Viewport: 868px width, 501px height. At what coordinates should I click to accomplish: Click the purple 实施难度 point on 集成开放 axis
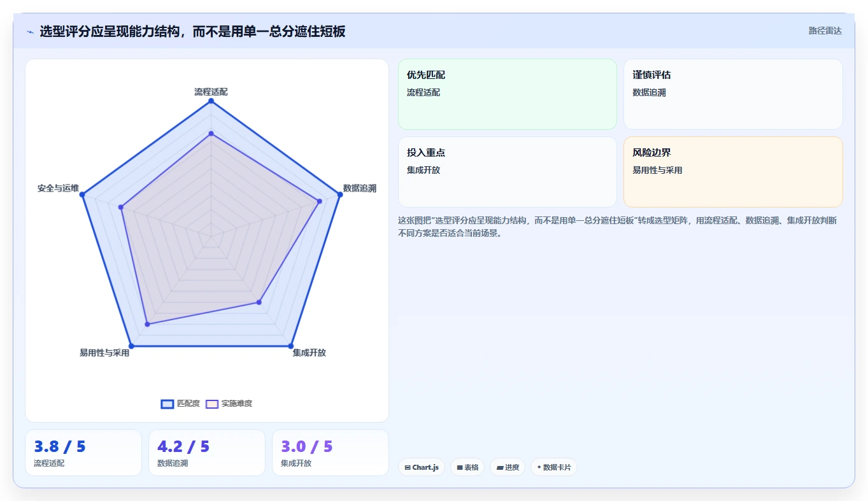pyautogui.click(x=259, y=302)
